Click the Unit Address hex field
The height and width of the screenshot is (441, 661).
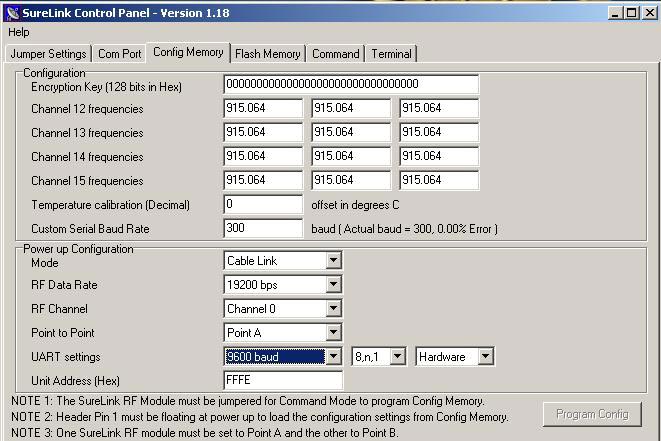tap(283, 380)
